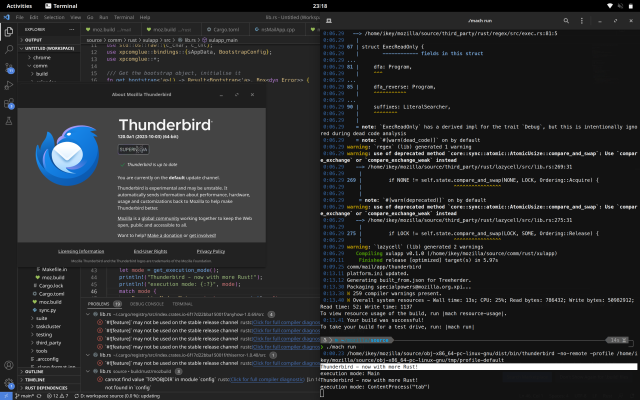Image resolution: width=640 pixels, height=400 pixels.
Task: Click the VS Code logo in the menu bar
Action: 6,17
